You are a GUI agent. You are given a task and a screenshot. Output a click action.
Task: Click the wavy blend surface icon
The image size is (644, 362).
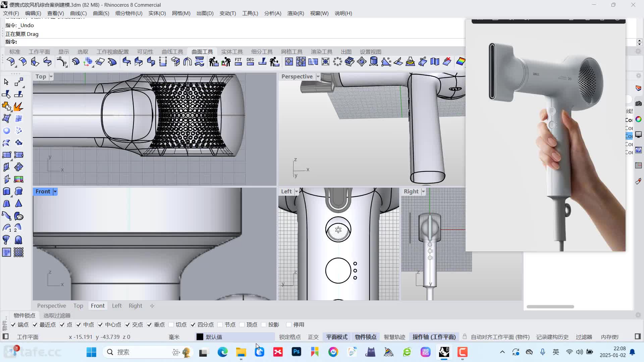pyautogui.click(x=200, y=62)
